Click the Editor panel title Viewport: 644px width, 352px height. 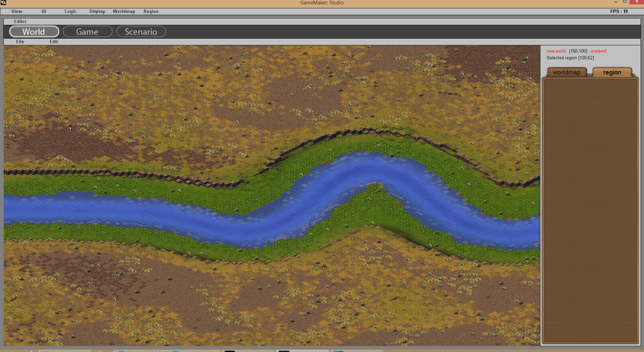(x=20, y=21)
